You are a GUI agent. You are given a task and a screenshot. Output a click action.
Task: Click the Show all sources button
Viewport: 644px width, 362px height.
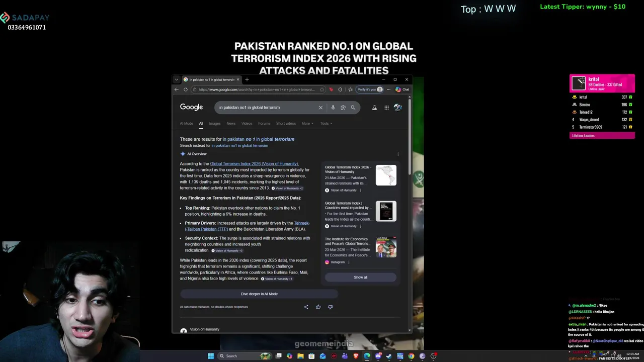pos(360,277)
